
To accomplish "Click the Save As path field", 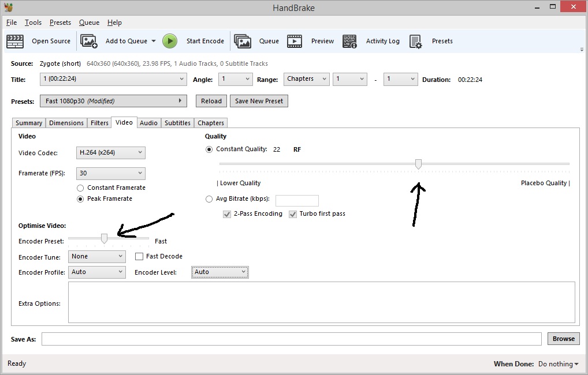I will [291, 339].
